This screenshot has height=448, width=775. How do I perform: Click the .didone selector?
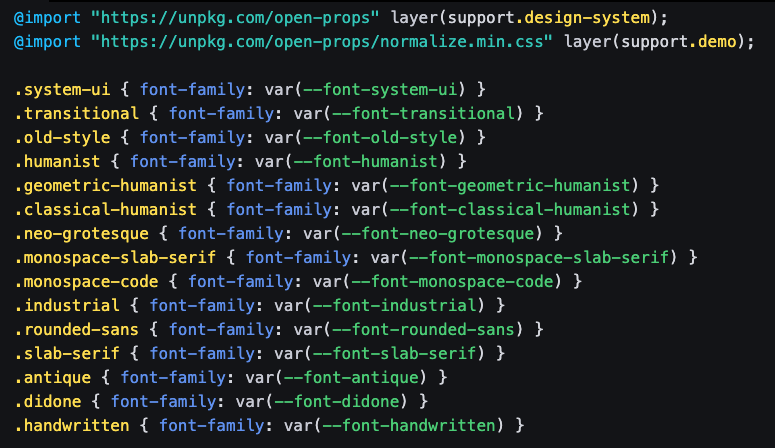[x=48, y=402]
